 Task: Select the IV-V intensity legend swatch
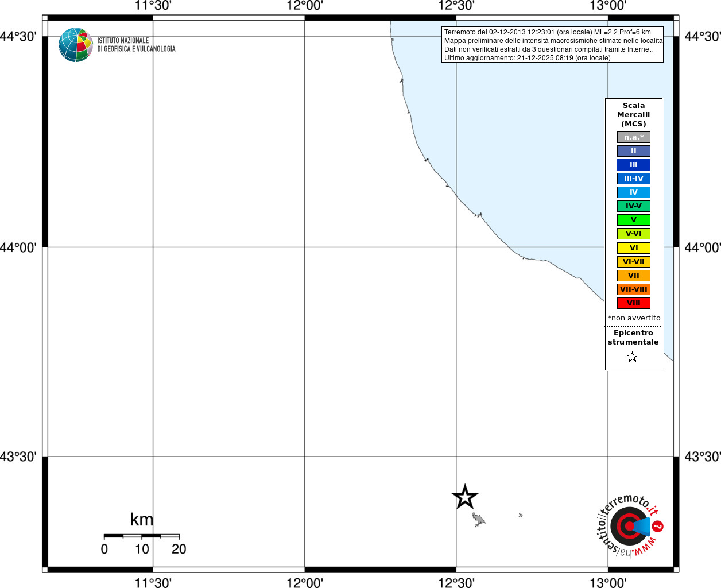pos(634,206)
